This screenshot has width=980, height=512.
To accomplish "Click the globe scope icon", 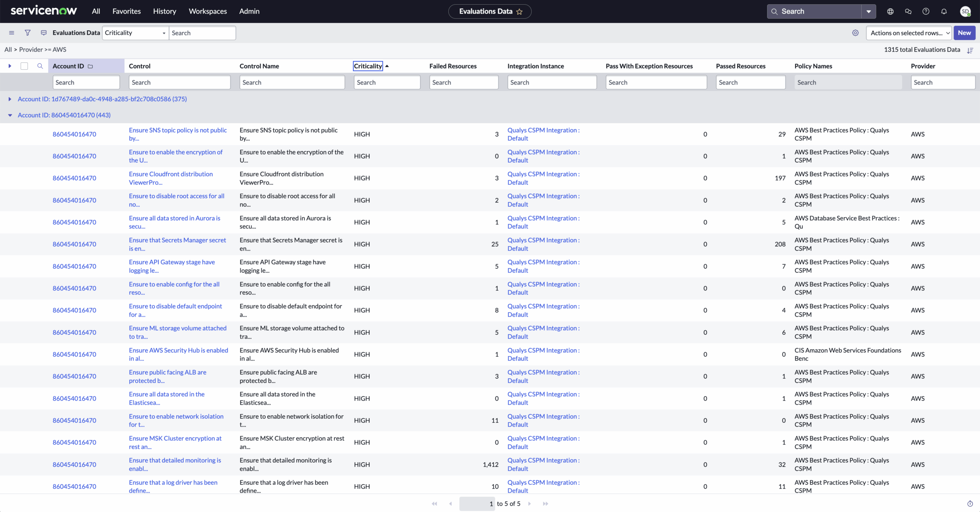I will [890, 11].
